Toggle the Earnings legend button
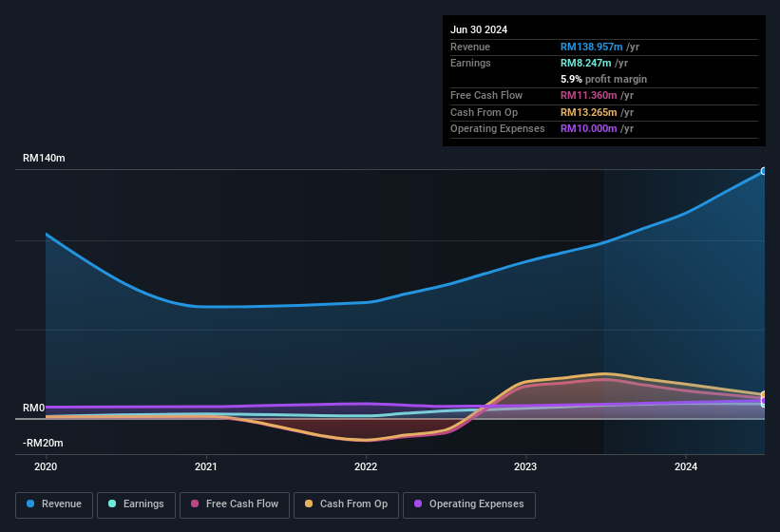The height and width of the screenshot is (532, 780). [x=136, y=504]
